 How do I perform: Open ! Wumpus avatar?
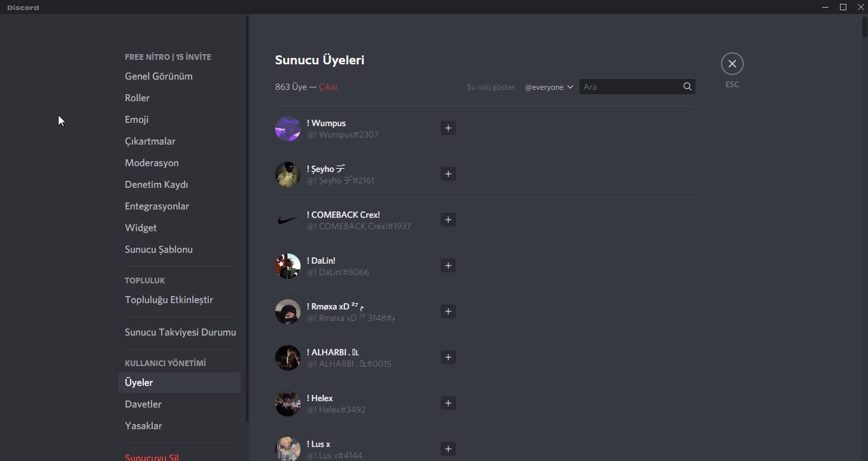(x=288, y=129)
